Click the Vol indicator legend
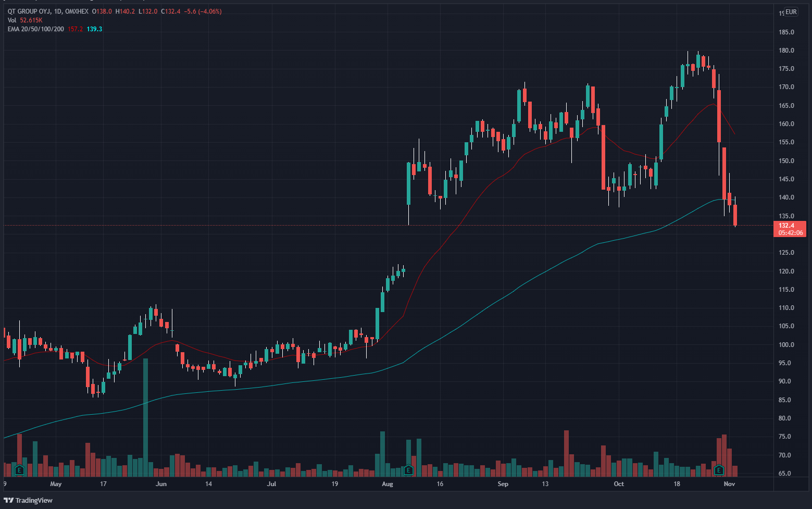 point(12,20)
